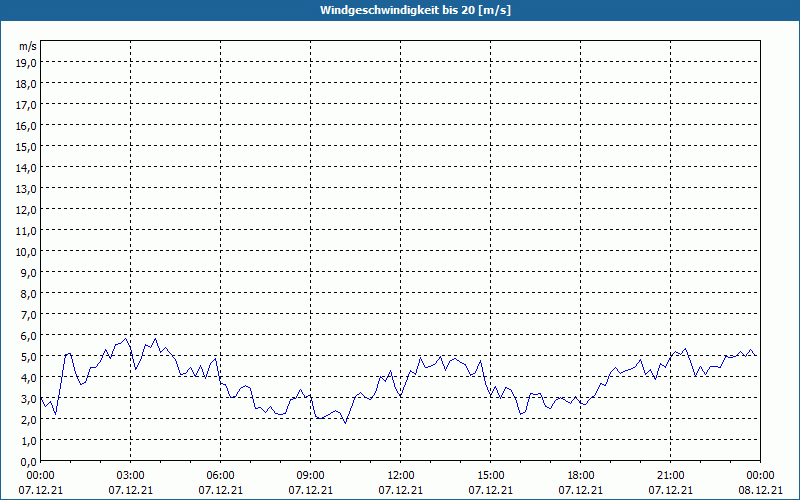Click the '12:00' time label
This screenshot has height=500, width=800.
401,476
